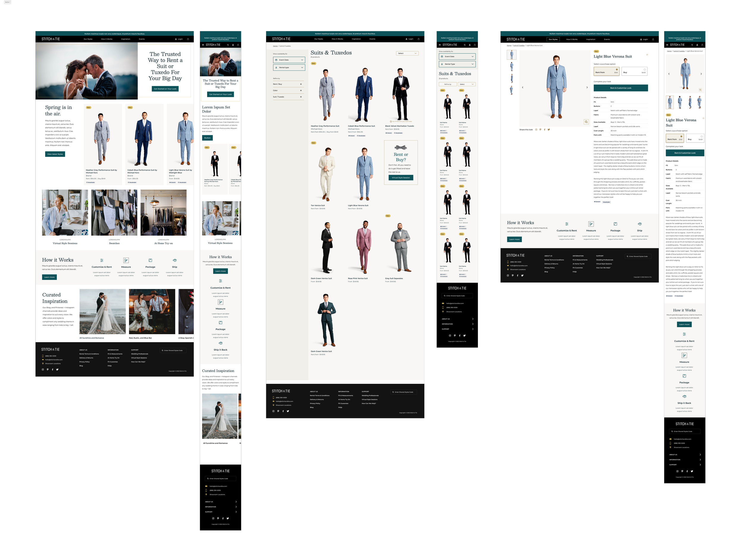Click Virtual Style Session button in Rent or Buy card
The width and height of the screenshot is (743, 560).
coord(401,178)
